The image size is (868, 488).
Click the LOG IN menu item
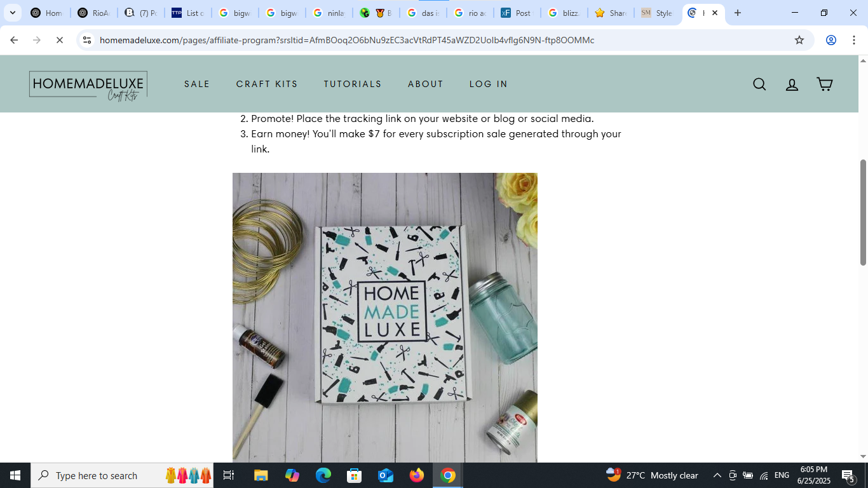click(489, 84)
